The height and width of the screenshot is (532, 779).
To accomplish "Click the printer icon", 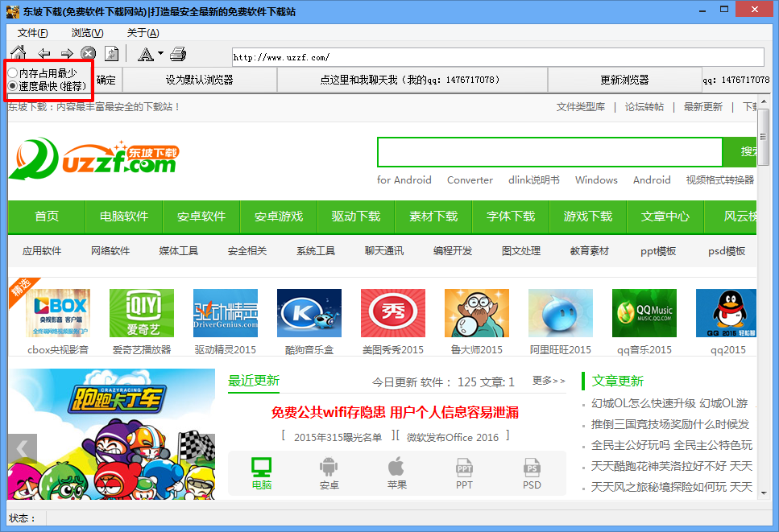I will point(178,54).
